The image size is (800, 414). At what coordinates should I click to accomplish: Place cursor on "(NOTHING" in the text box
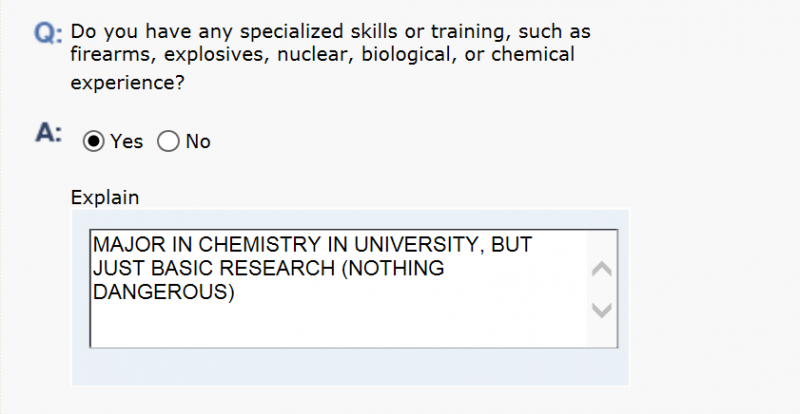392,269
